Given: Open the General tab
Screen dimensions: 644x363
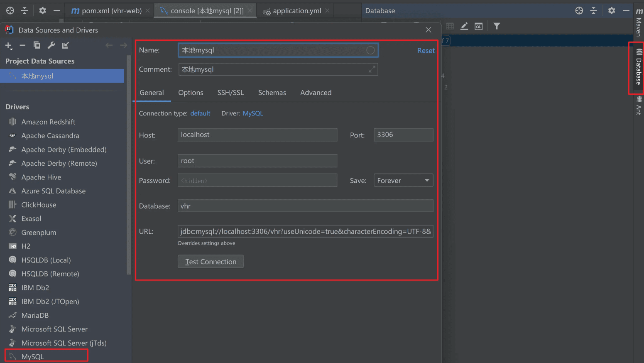Looking at the screenshot, I should pos(152,93).
